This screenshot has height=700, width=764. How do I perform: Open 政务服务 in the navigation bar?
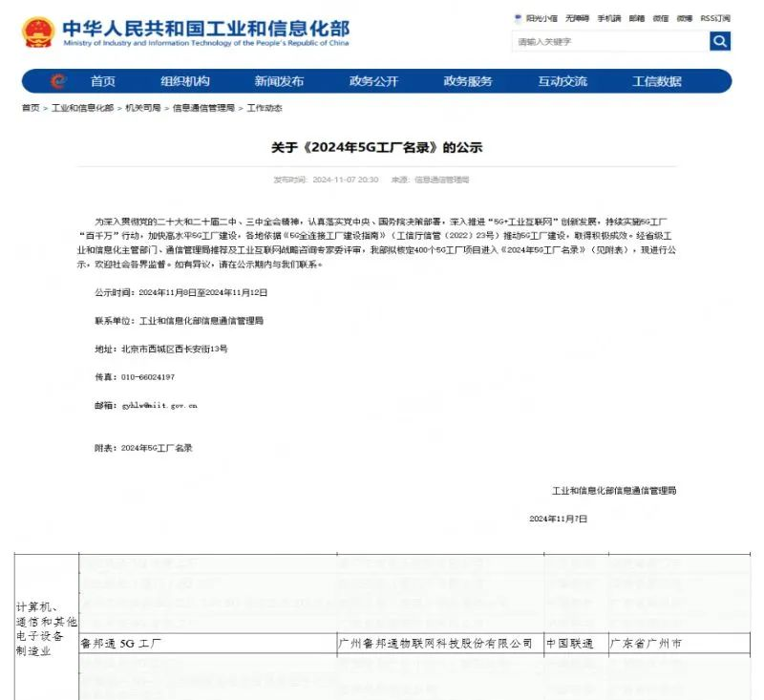pos(468,81)
